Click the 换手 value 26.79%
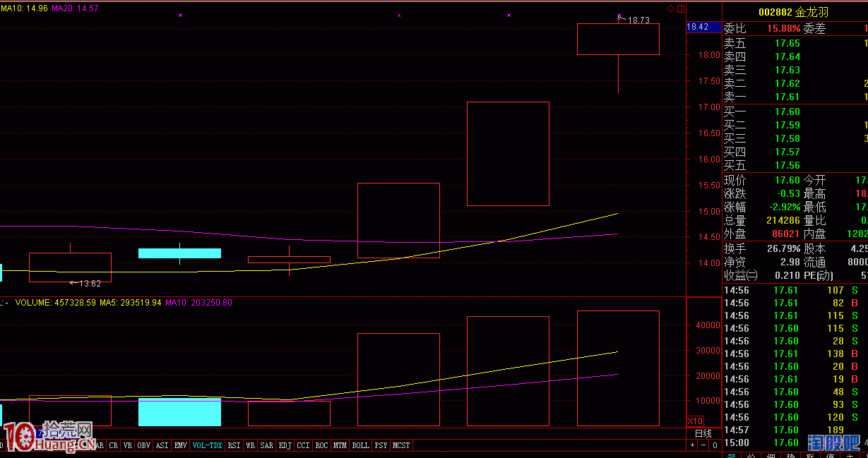 pos(783,248)
